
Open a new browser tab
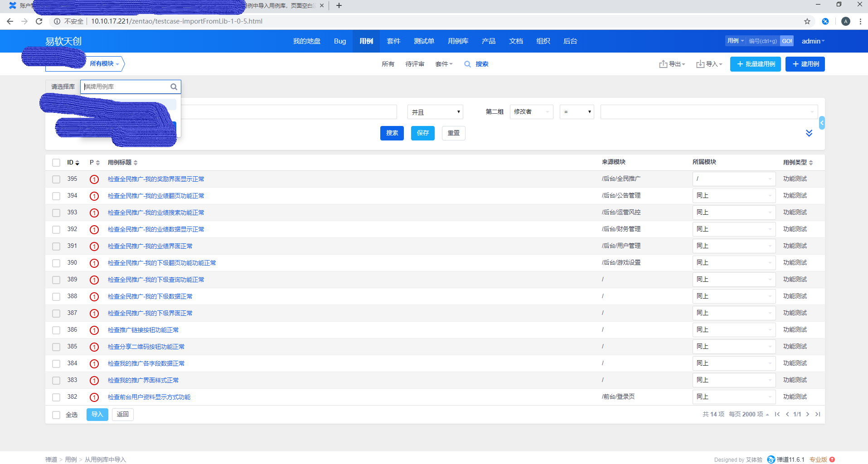[339, 5]
